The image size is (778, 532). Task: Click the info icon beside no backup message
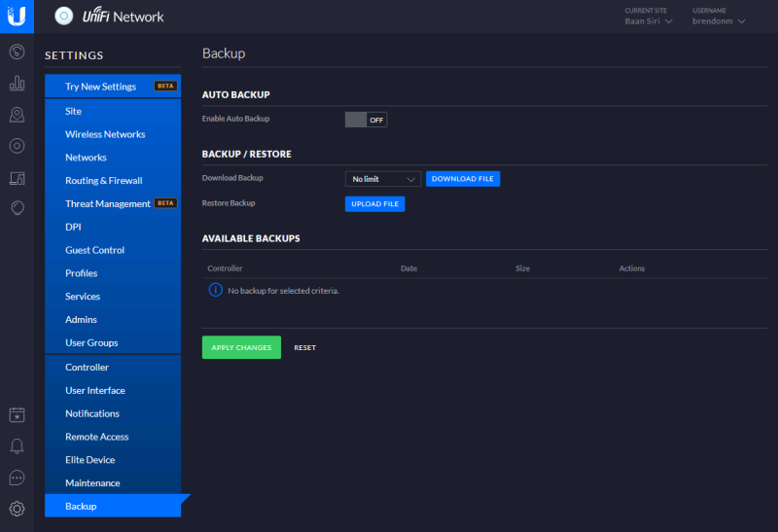pos(215,290)
